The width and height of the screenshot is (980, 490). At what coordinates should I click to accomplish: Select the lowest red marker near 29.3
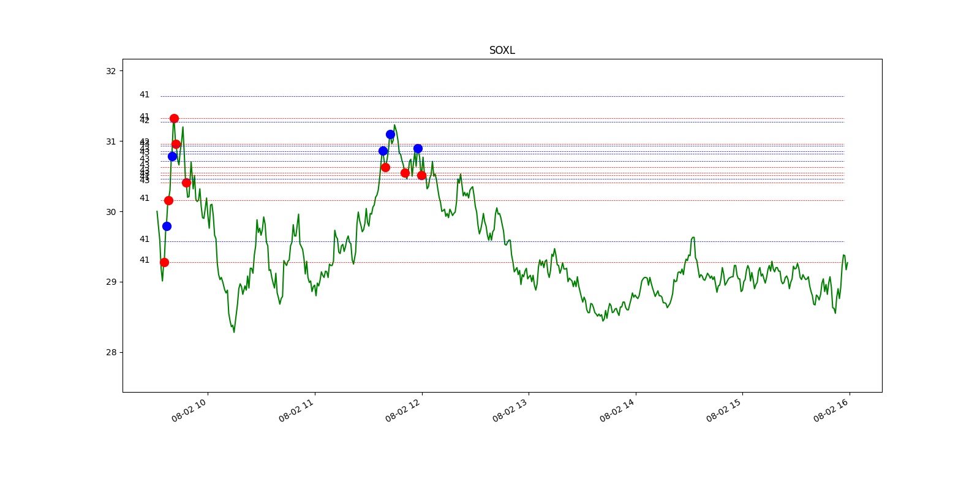click(x=164, y=262)
